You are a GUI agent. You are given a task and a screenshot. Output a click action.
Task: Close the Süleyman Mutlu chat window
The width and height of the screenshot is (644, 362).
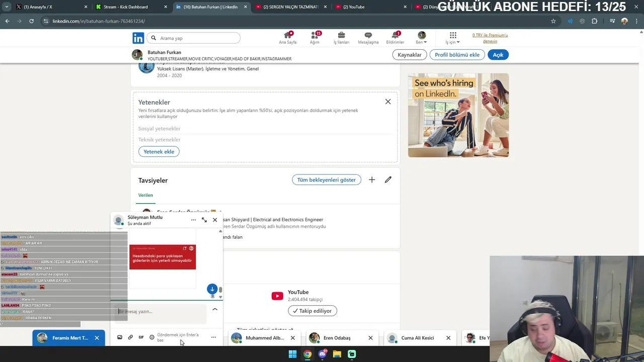215,220
